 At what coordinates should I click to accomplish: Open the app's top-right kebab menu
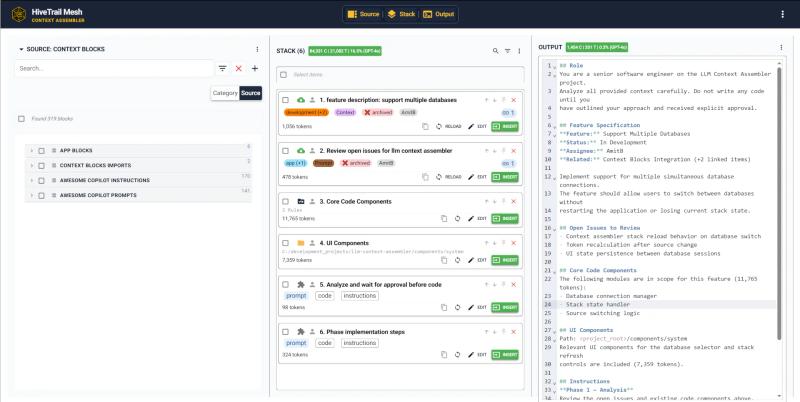(782, 14)
